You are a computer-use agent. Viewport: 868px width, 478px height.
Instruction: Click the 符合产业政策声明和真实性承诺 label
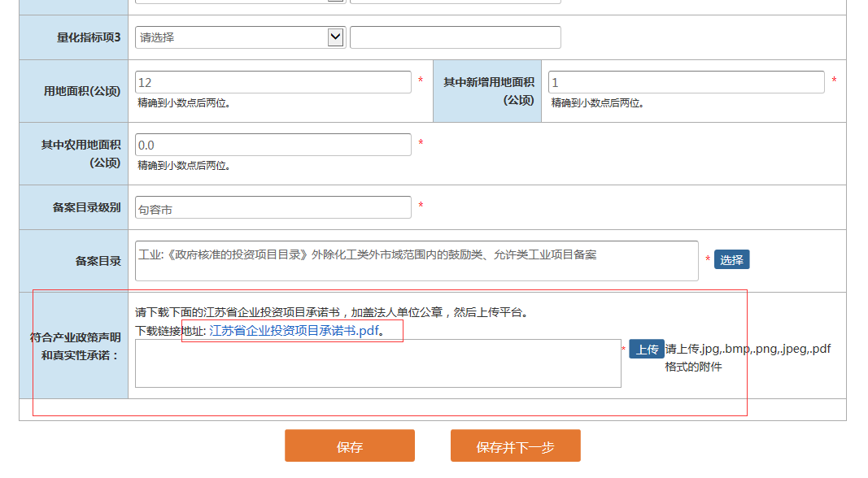(76, 346)
